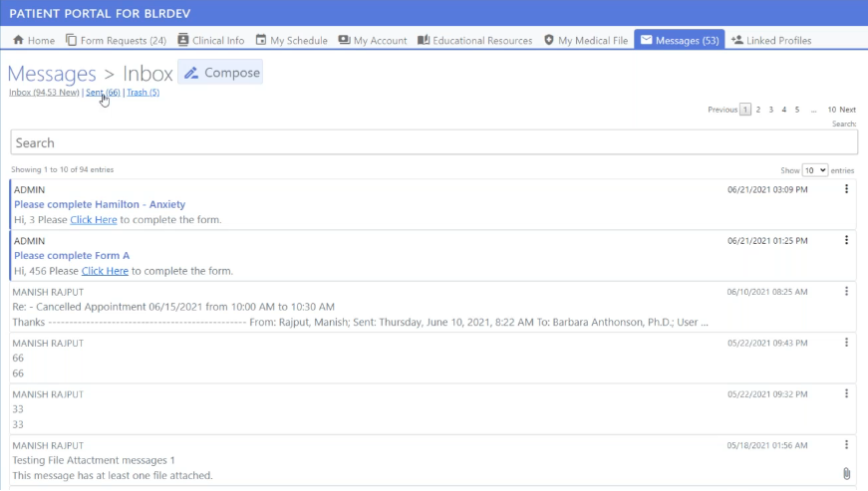Open three-dot menu for 09:43 PM message

(846, 343)
